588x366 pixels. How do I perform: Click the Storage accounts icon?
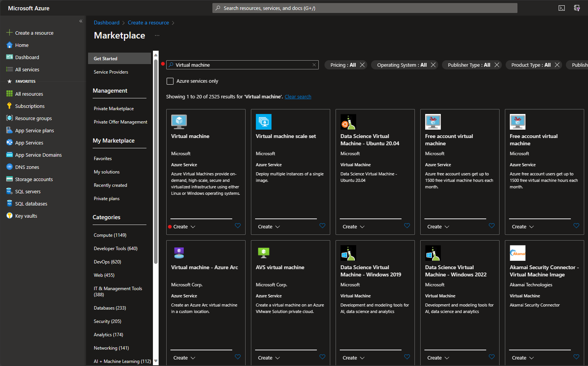point(10,179)
